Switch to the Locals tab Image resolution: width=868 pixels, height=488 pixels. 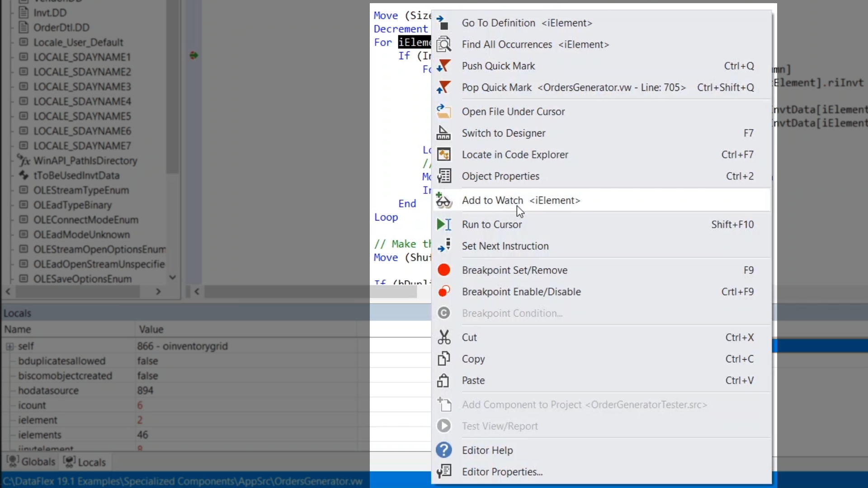click(85, 462)
